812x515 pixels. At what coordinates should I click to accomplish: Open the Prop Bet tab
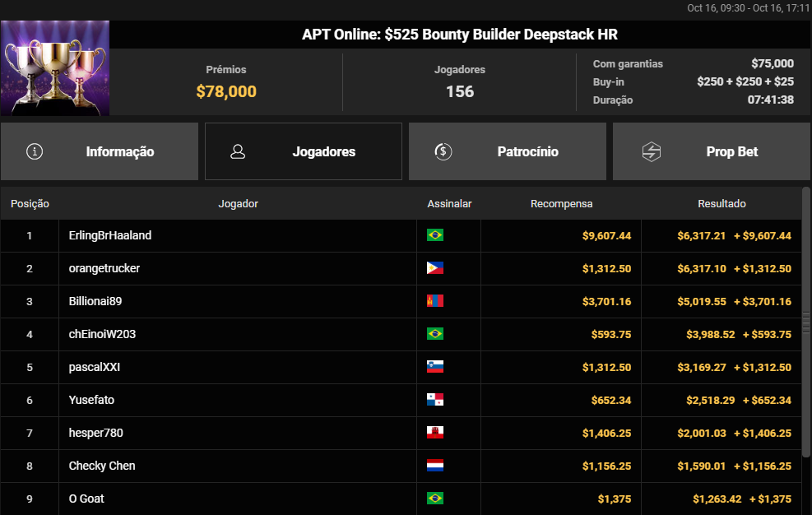click(x=712, y=151)
